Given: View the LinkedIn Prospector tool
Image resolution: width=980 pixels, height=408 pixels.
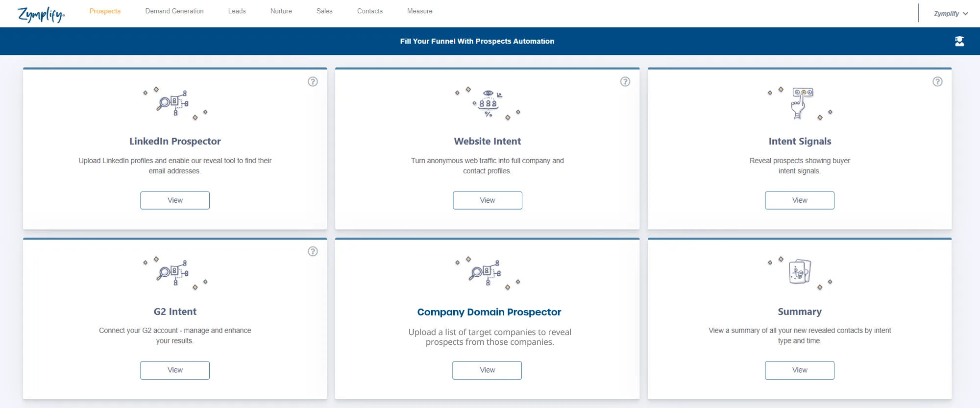Looking at the screenshot, I should click(175, 200).
